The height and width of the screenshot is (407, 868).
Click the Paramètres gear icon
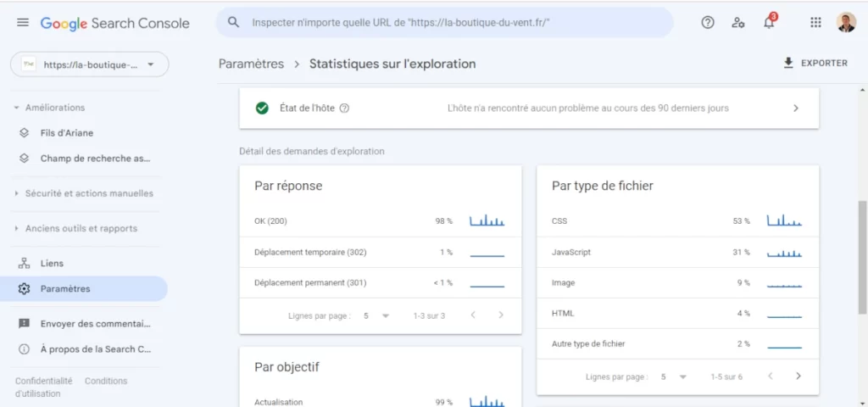pos(23,288)
